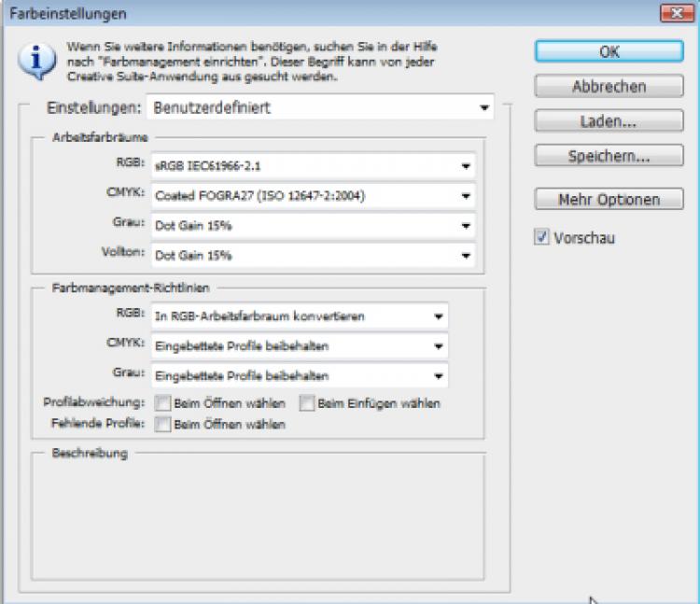Click the Laden... button
700x604 pixels.
[609, 121]
